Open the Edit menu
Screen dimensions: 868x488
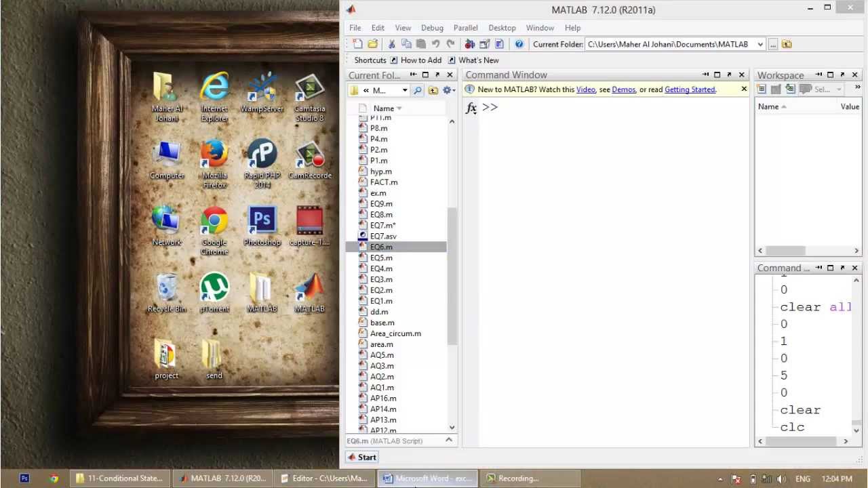point(378,28)
